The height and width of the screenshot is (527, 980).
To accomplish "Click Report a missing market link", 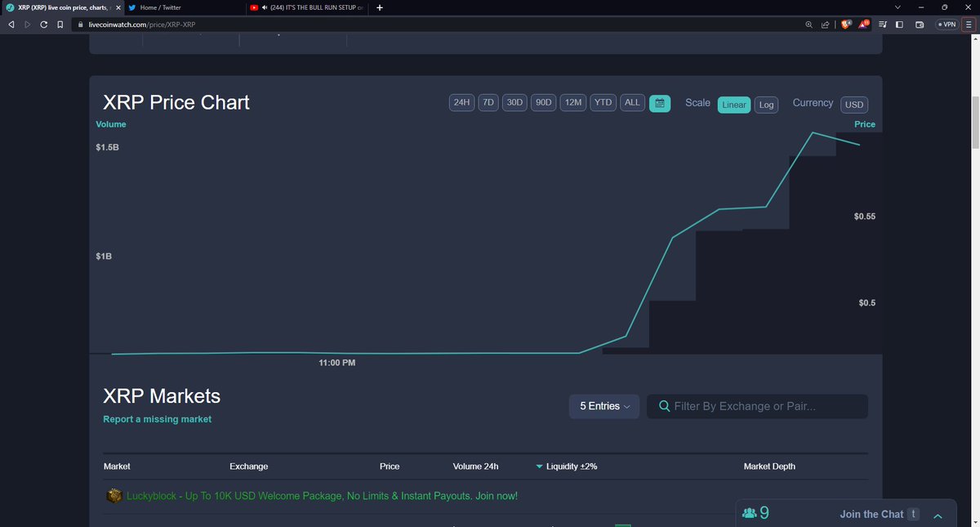I will 157,419.
